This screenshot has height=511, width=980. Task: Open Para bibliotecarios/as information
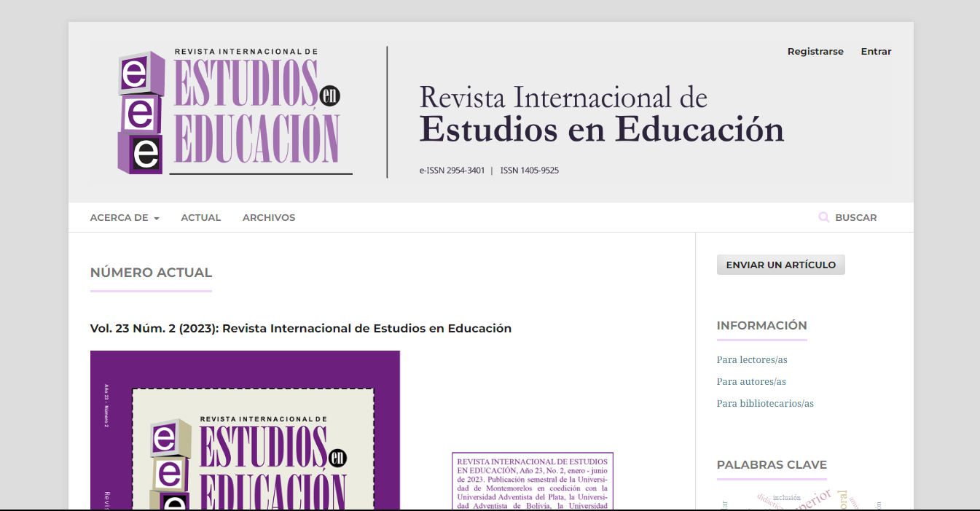[x=765, y=403]
